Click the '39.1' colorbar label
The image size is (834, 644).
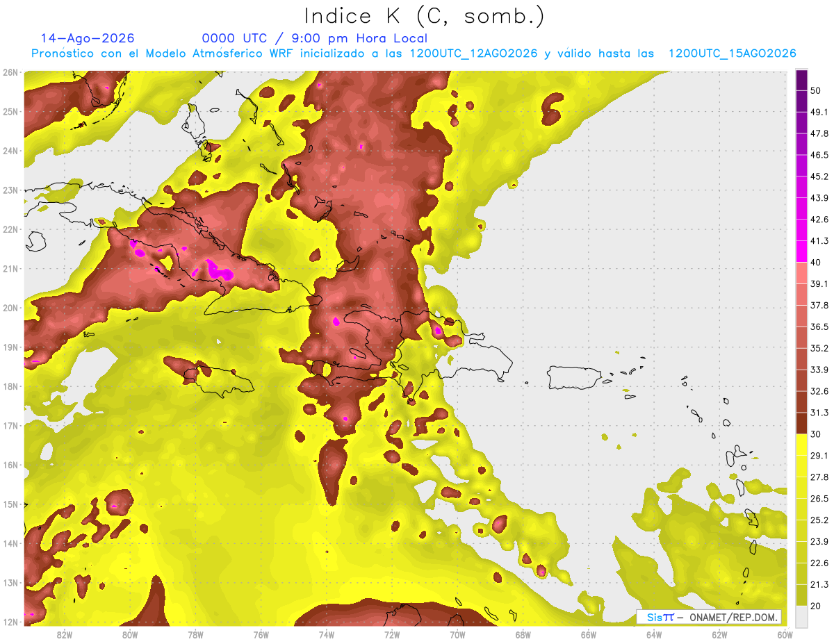(x=819, y=283)
